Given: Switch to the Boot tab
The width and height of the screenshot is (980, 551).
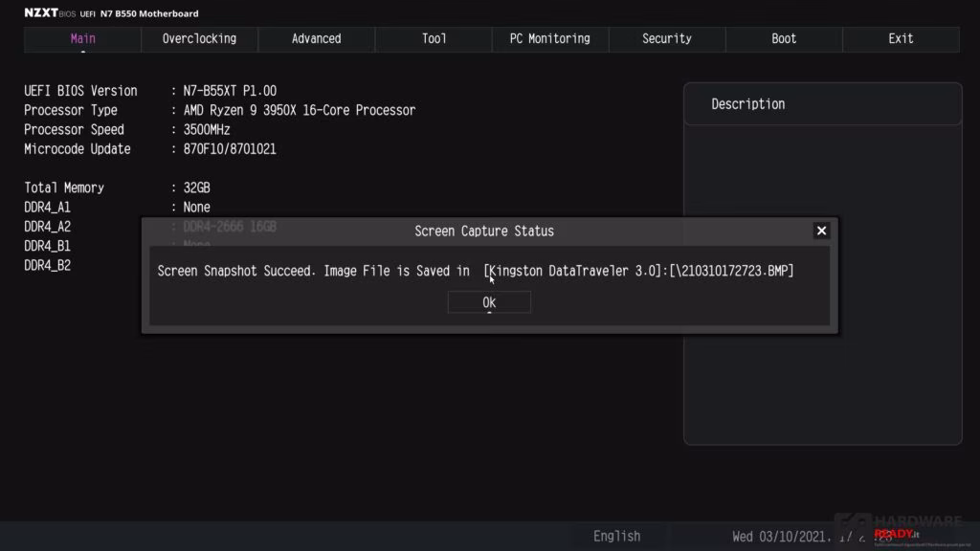Looking at the screenshot, I should tap(784, 38).
